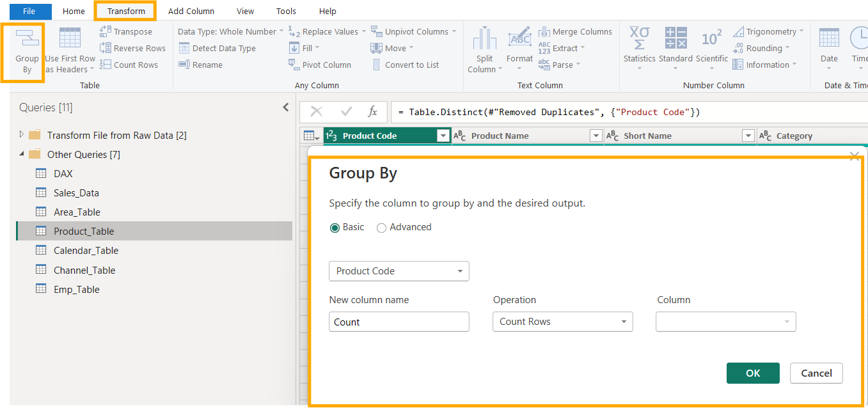Switch to the Transform tab
Image resolution: width=868 pixels, height=408 pixels.
point(126,11)
